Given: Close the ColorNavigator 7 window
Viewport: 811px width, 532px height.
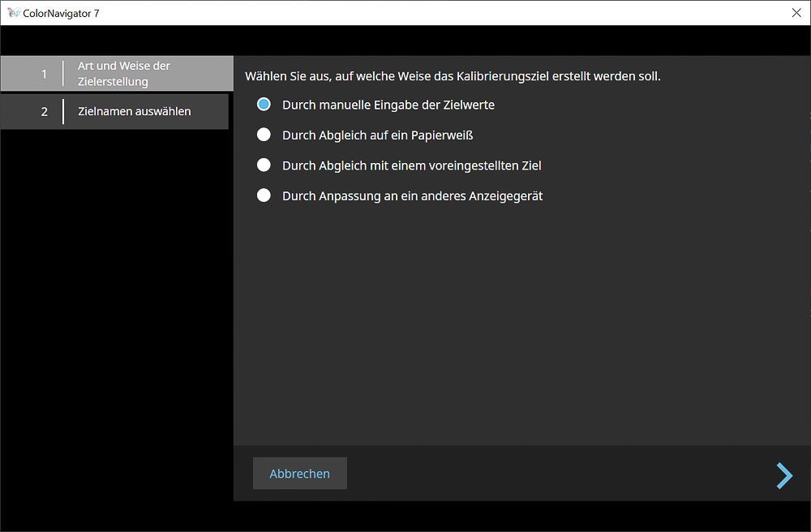Looking at the screenshot, I should pyautogui.click(x=796, y=13).
